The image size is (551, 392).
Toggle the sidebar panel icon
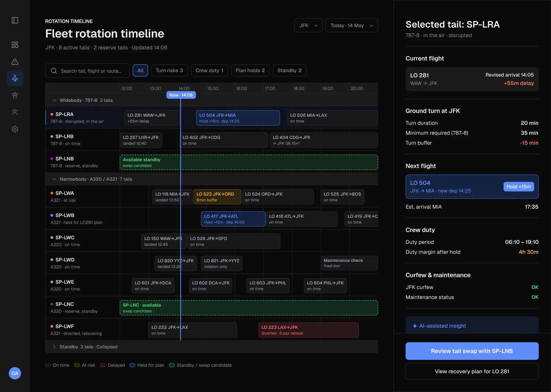pyautogui.click(x=15, y=20)
